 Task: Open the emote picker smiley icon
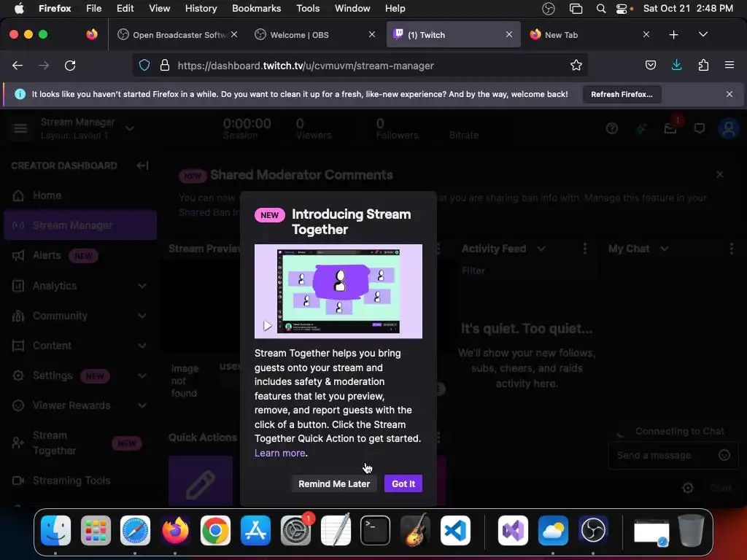tap(724, 455)
